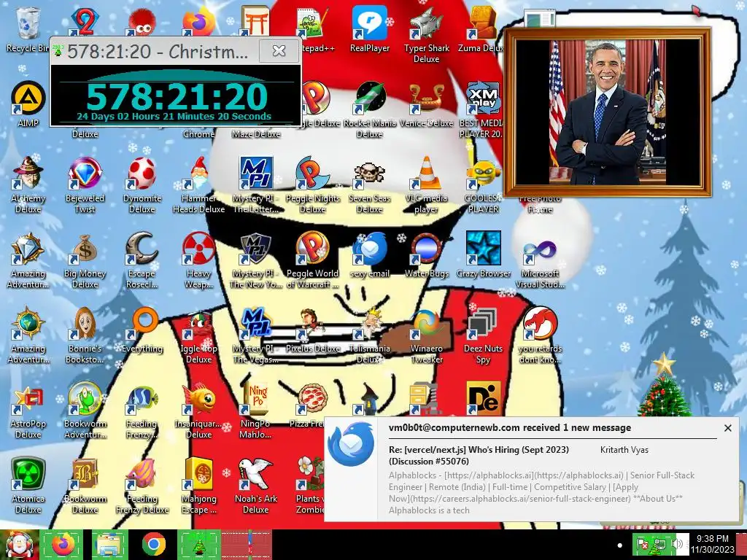
Task: Launch Escape Rosecliff shortcut
Action: (142, 260)
